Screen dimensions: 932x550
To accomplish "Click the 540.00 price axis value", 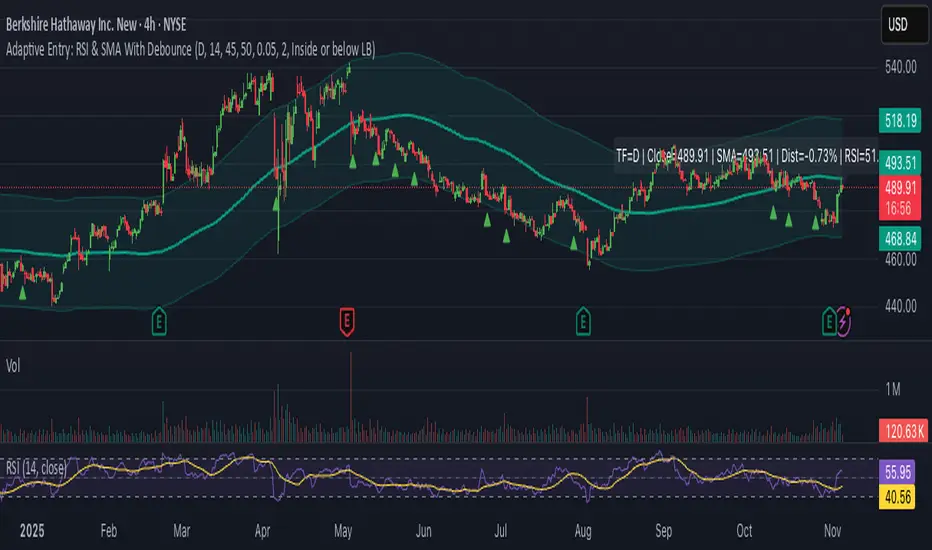I will (900, 67).
